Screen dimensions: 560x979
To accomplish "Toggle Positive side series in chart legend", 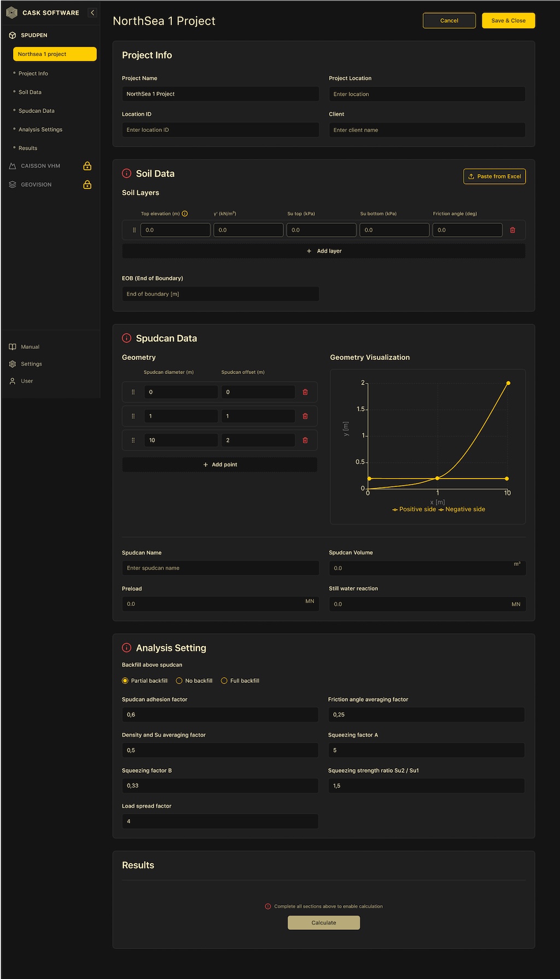I will point(414,509).
